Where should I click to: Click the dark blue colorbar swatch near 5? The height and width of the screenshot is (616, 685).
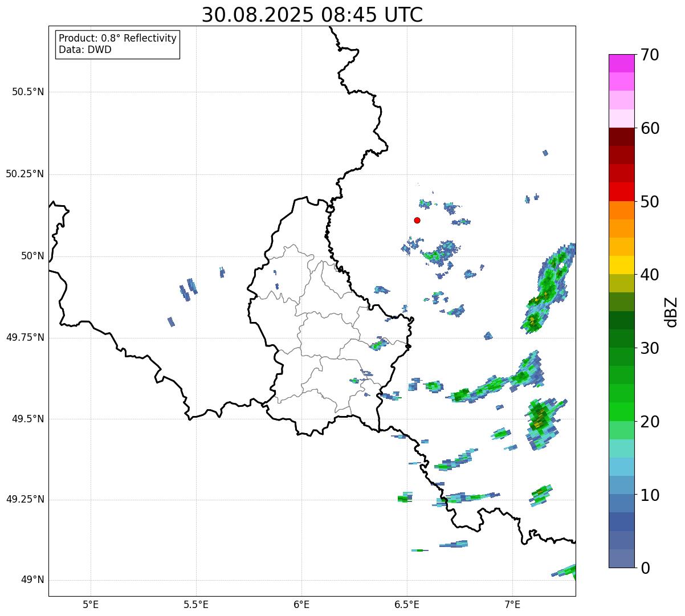[x=621, y=521]
